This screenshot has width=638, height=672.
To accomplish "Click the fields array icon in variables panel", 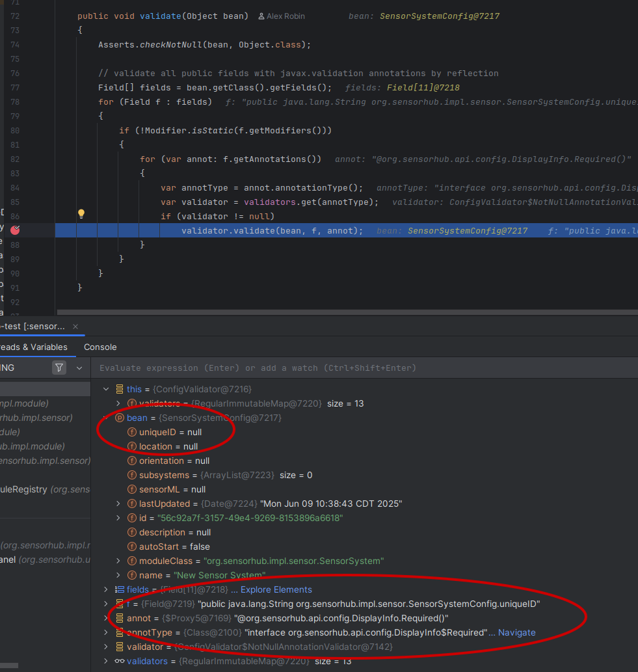I will point(119,589).
